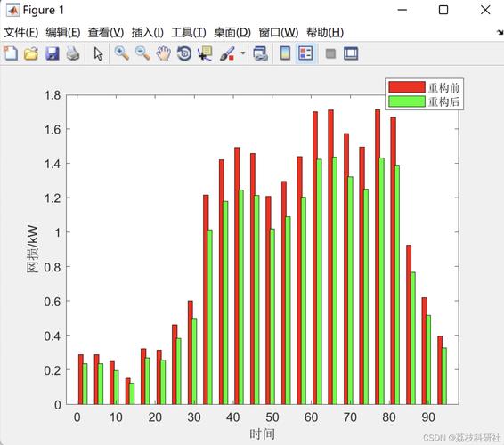The width and height of the screenshot is (504, 445).
Task: Select the 重构前 legend label text
Action: [443, 87]
